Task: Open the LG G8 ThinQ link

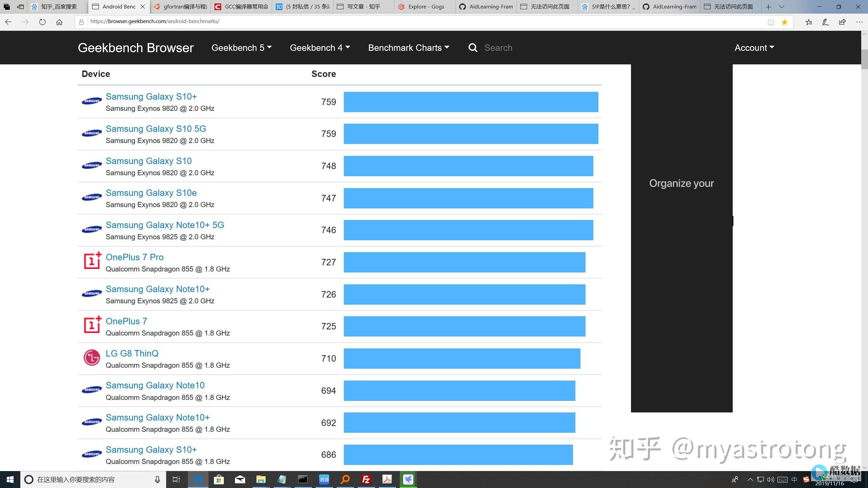Action: (x=132, y=353)
